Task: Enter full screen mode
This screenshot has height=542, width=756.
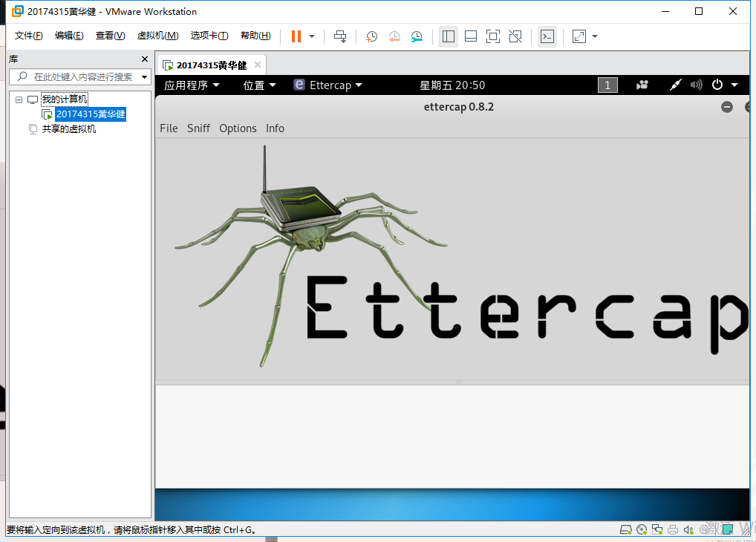Action: point(493,36)
